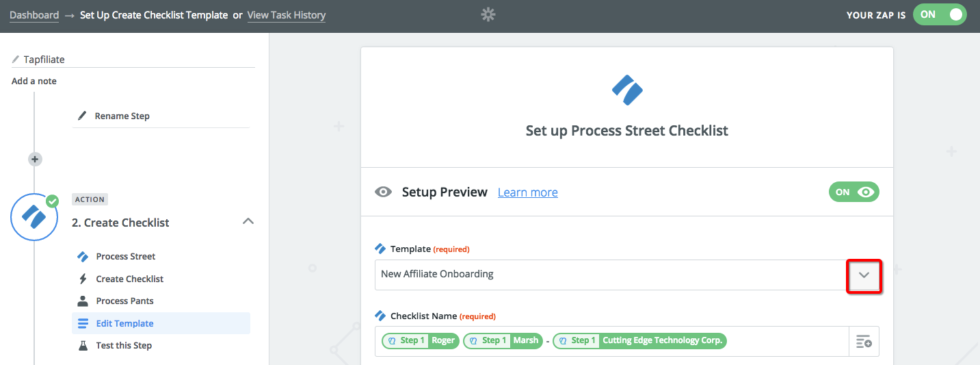Click the Zapier asterisk logo in header

[488, 14]
